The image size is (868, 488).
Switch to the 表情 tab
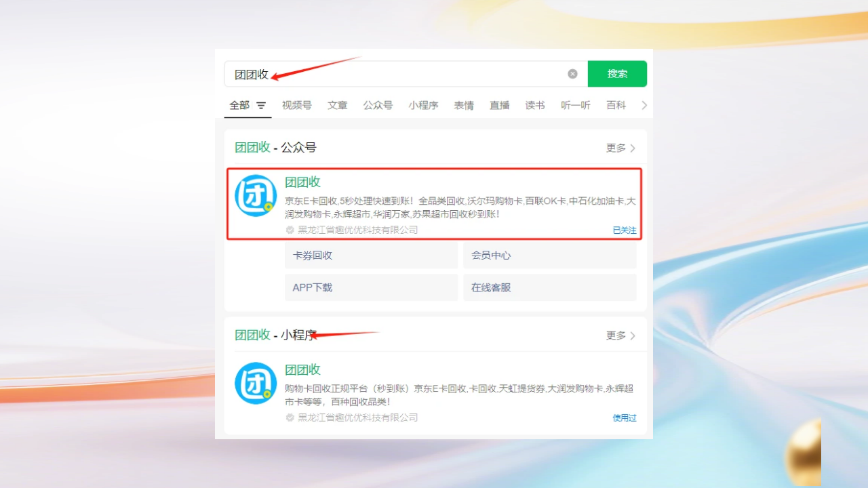point(464,105)
